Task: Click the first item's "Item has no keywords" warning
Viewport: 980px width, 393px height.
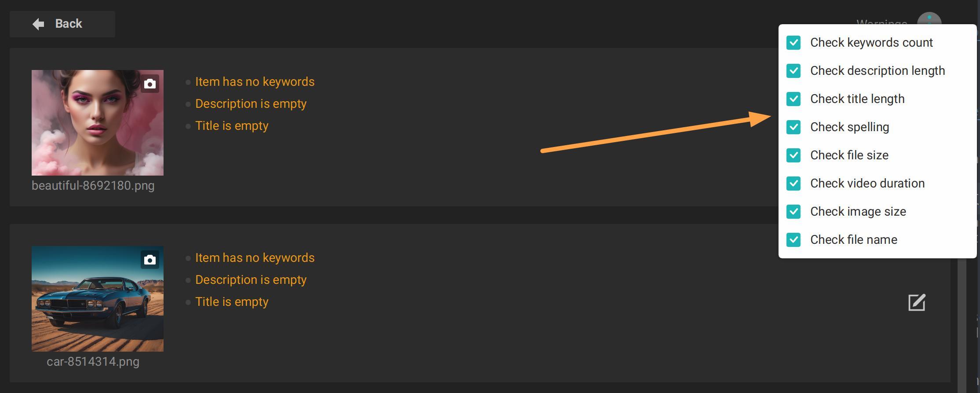Action: click(255, 82)
